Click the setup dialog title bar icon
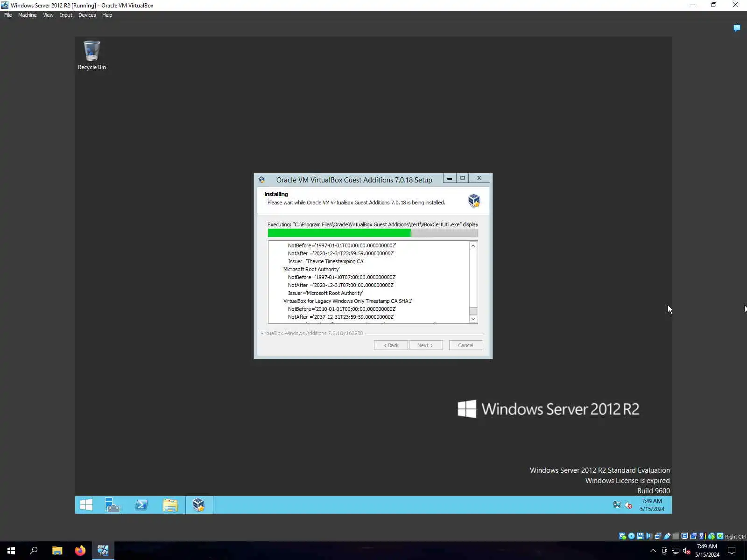Screen dimensions: 747x560 tap(262, 180)
